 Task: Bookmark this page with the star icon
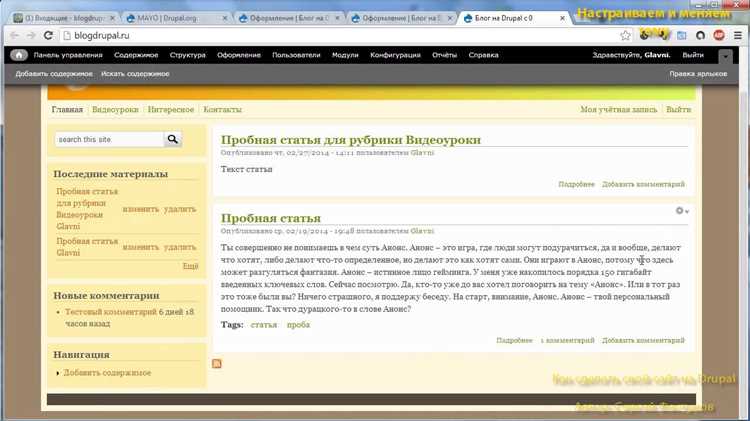tap(625, 35)
